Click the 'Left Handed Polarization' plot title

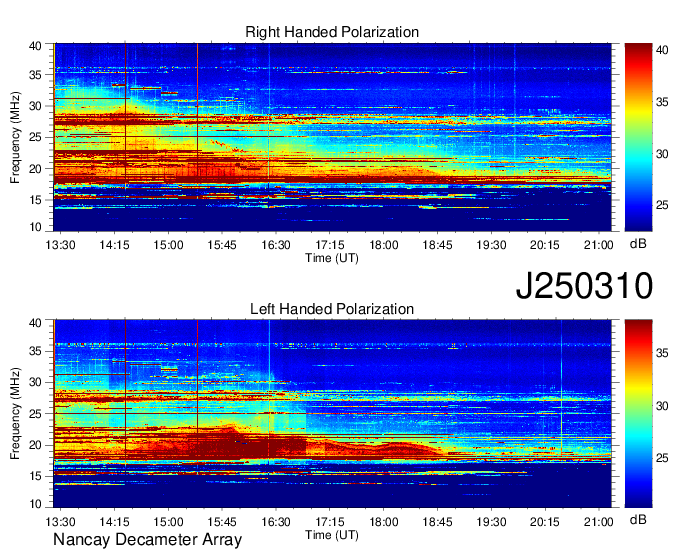coord(332,309)
